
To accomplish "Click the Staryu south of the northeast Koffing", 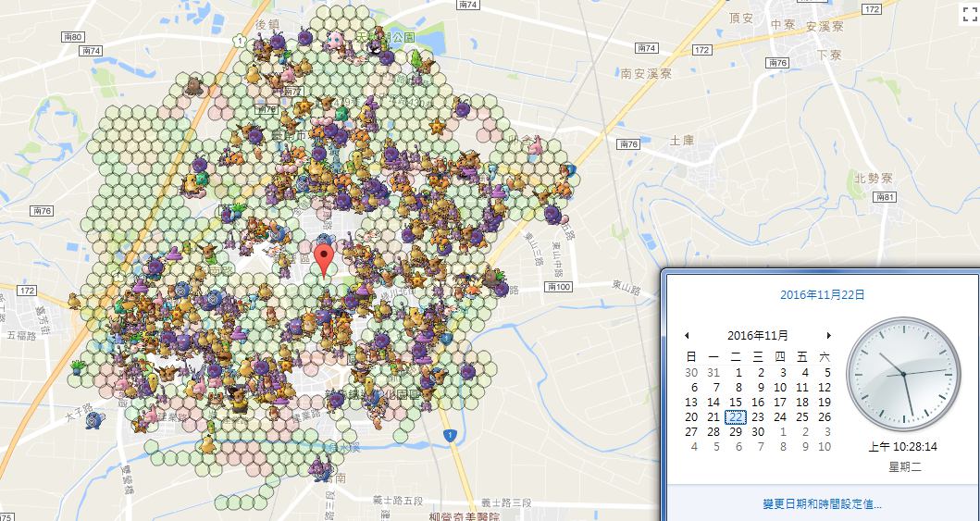I will tap(438, 128).
